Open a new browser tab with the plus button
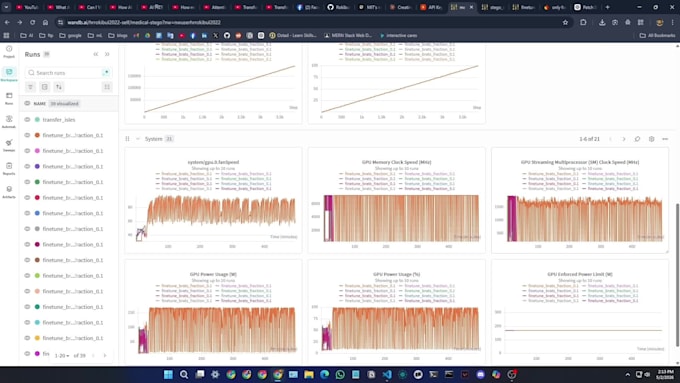The image size is (680, 383). [607, 7]
